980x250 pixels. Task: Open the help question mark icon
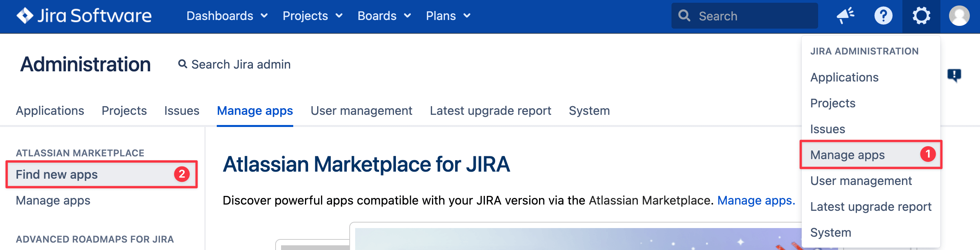coord(883,16)
